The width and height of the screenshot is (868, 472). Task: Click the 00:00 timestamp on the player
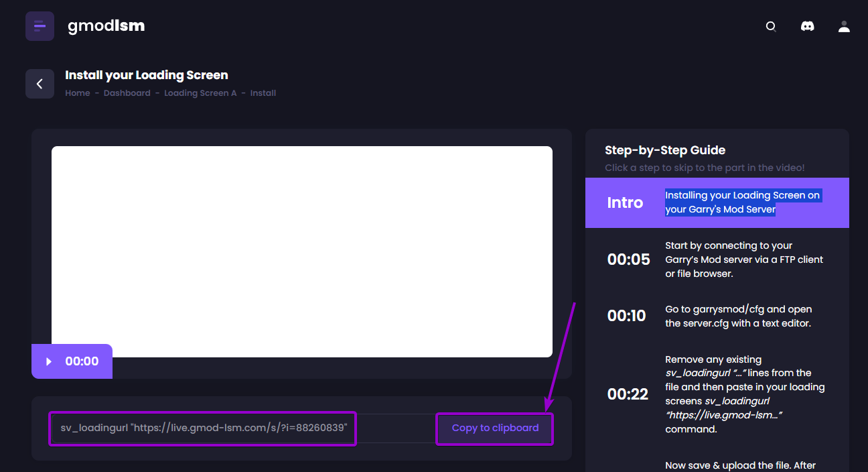[x=80, y=361]
